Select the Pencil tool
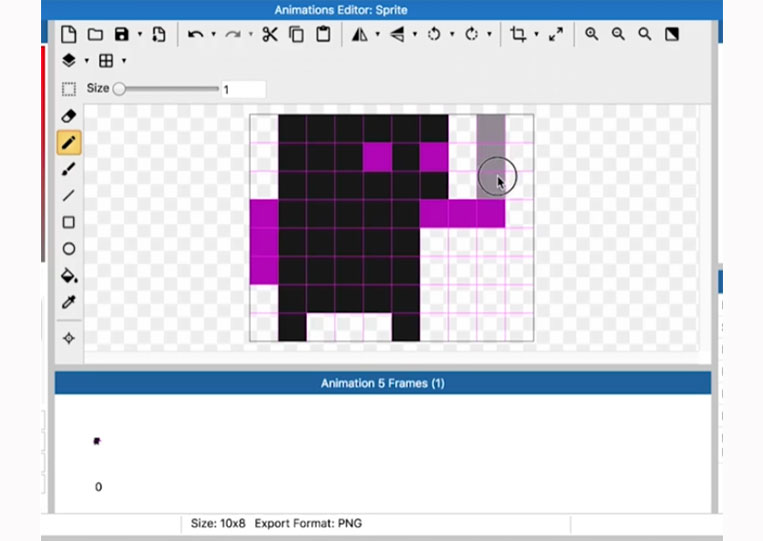763x541 pixels. [x=69, y=143]
